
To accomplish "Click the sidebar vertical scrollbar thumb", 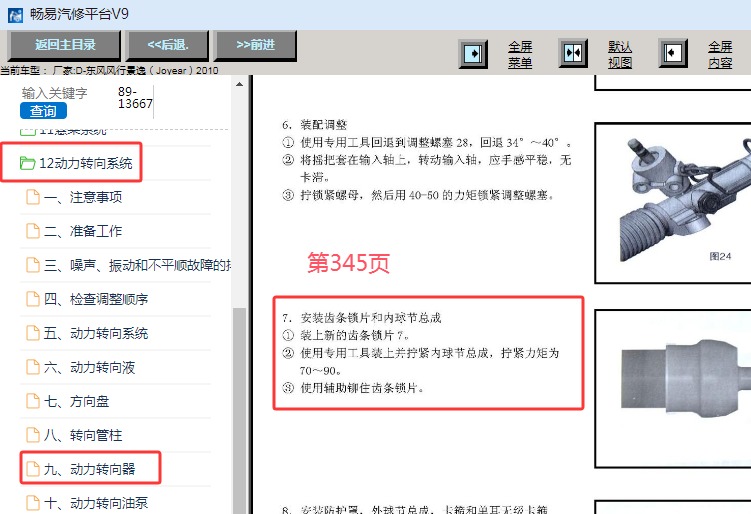I will pyautogui.click(x=239, y=410).
